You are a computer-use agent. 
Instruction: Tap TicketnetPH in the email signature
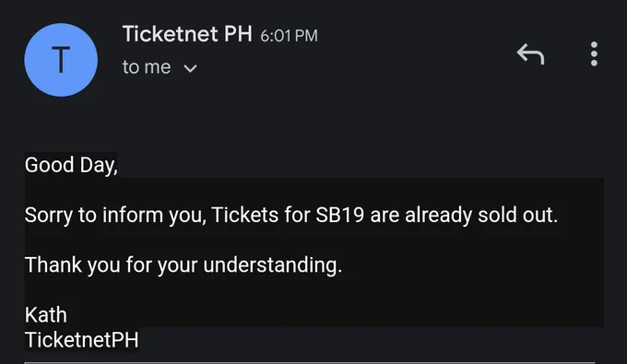pyautogui.click(x=81, y=340)
